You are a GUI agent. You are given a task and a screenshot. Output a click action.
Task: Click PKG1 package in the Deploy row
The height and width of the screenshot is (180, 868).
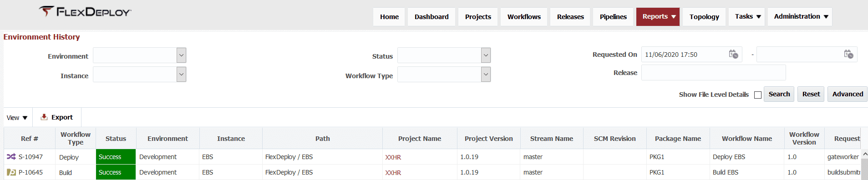pyautogui.click(x=657, y=157)
